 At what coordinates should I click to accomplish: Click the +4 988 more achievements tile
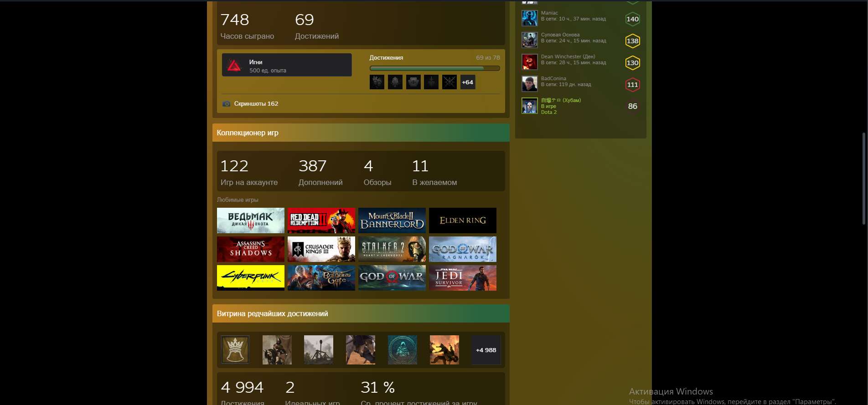coord(486,350)
